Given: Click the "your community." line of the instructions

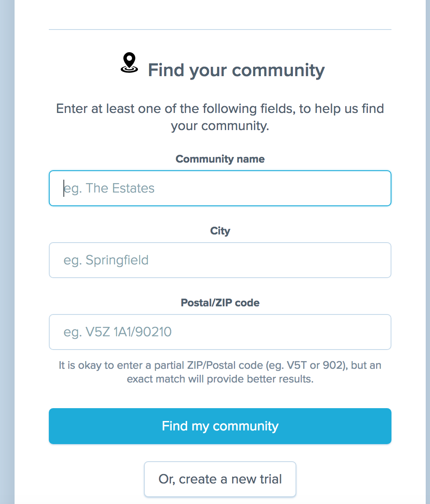Looking at the screenshot, I should 220,127.
